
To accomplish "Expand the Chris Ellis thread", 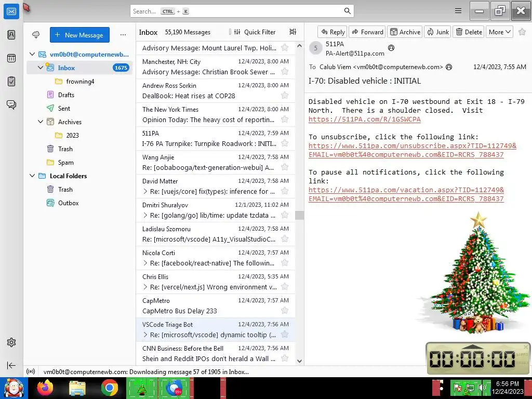I will tap(145, 287).
